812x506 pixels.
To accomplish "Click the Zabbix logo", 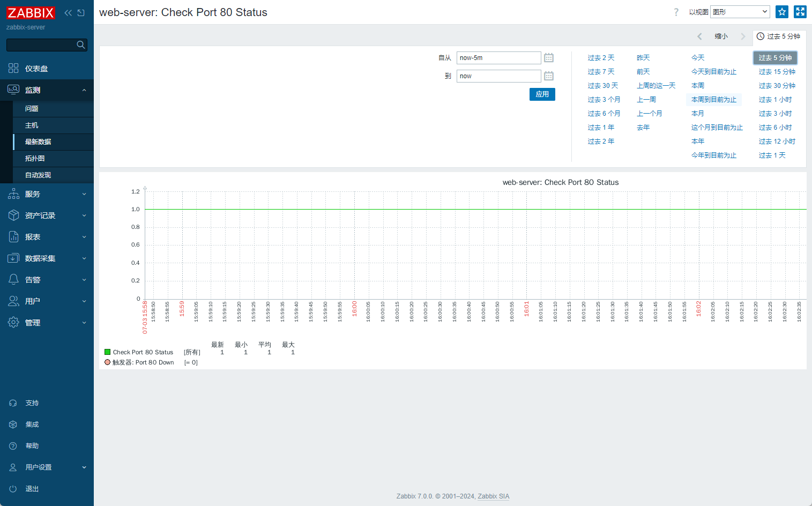I will pos(31,13).
